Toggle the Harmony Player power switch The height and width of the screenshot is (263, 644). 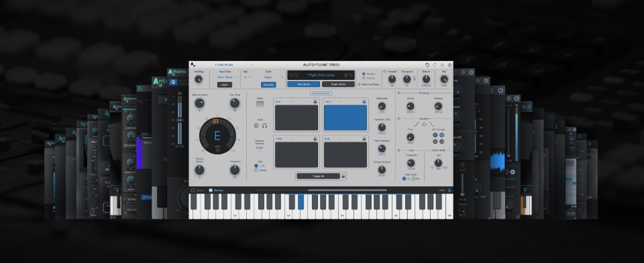coord(359,85)
